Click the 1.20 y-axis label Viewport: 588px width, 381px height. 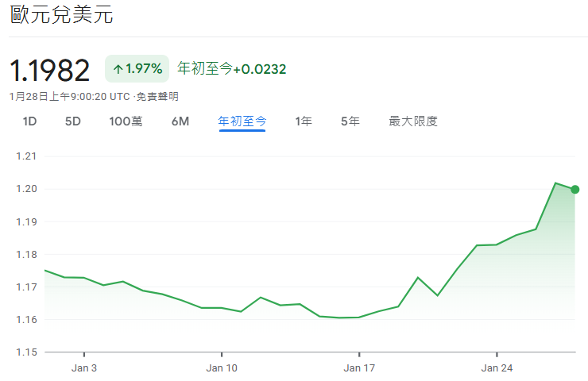[26, 189]
